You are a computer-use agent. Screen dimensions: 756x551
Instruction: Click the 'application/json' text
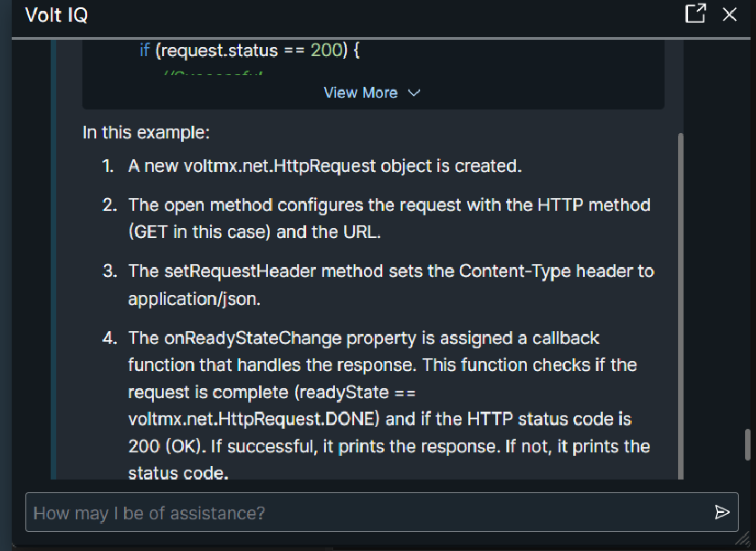coord(187,298)
